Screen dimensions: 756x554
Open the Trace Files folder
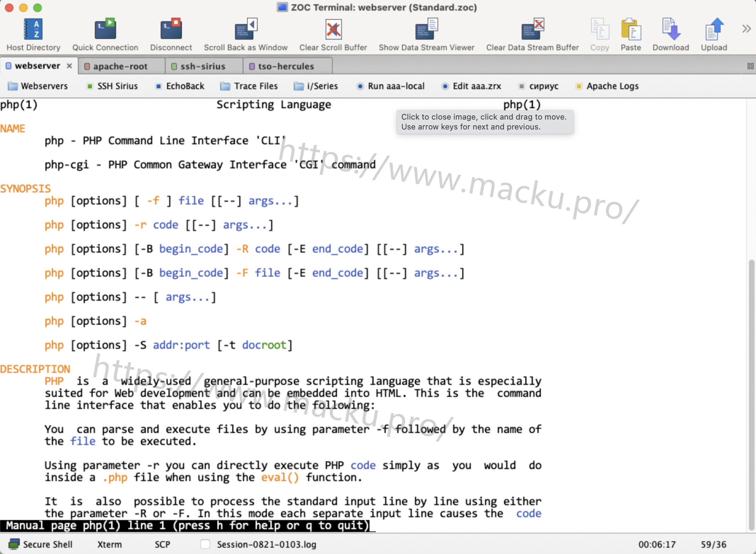[x=249, y=86]
